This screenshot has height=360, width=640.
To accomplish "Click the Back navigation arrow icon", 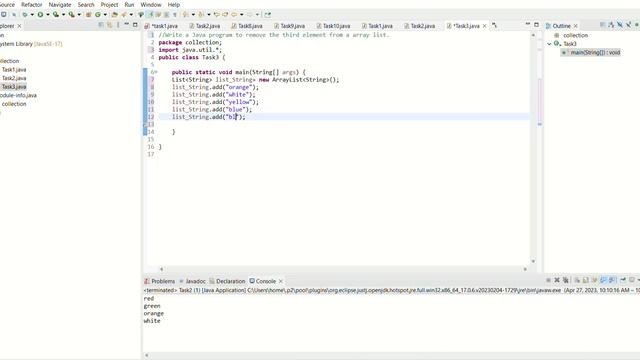I will point(234,15).
